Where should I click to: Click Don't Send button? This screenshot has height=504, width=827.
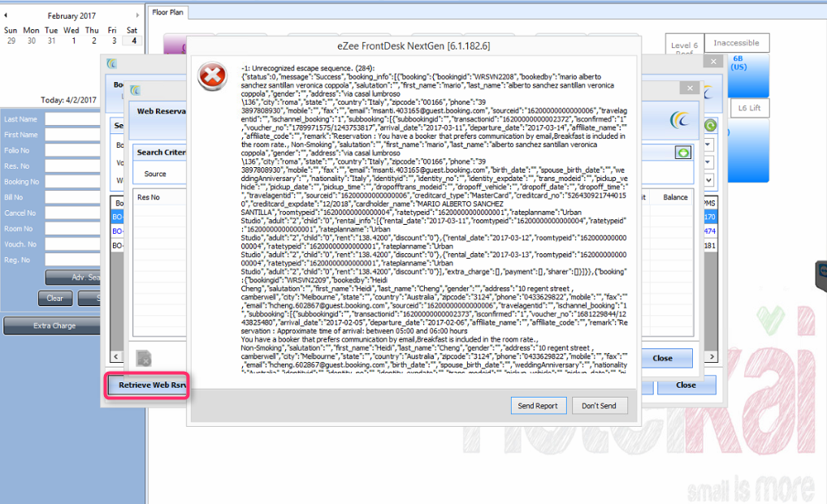600,406
